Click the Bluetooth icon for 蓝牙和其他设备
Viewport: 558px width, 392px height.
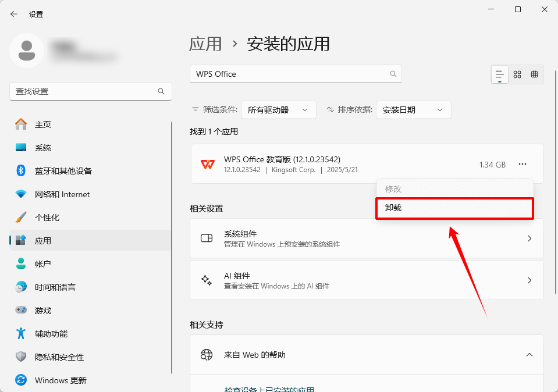tap(21, 171)
